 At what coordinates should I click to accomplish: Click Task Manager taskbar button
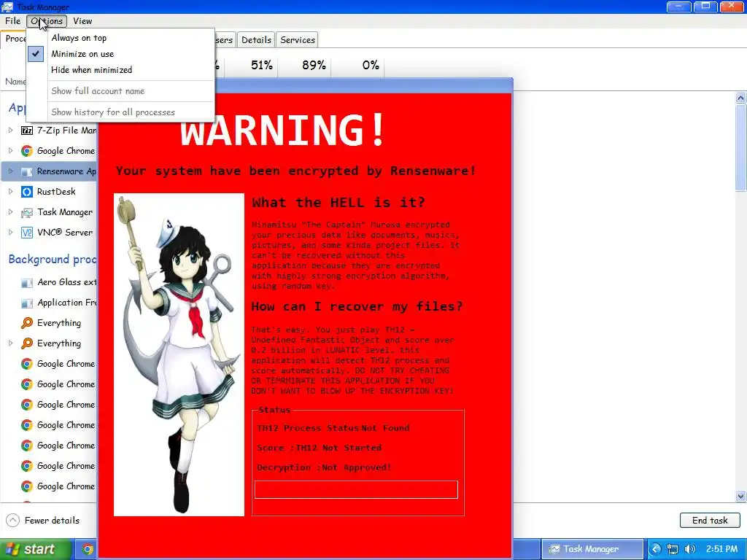592,549
